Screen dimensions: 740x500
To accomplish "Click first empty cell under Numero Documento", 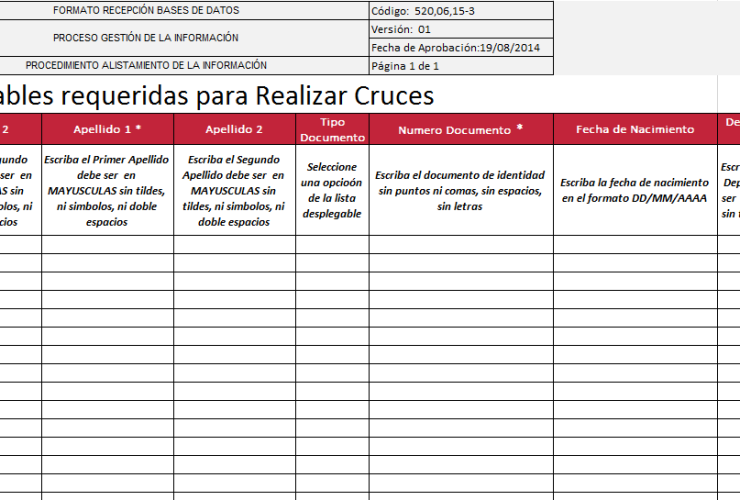I will click(x=461, y=245).
